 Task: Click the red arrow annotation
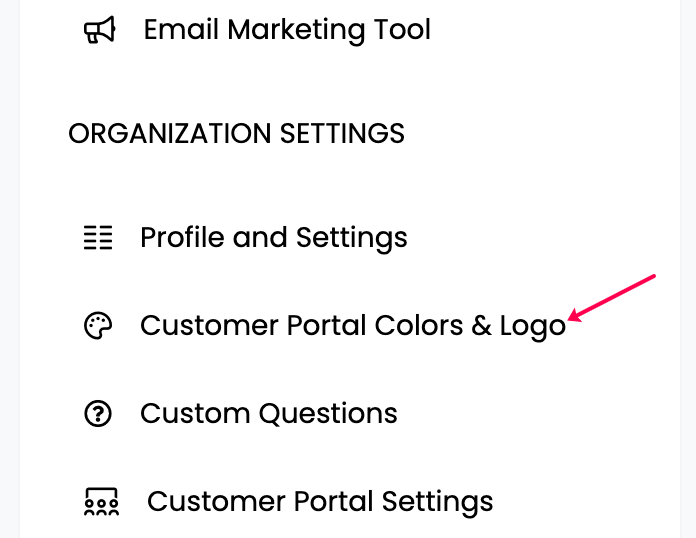[x=612, y=298]
